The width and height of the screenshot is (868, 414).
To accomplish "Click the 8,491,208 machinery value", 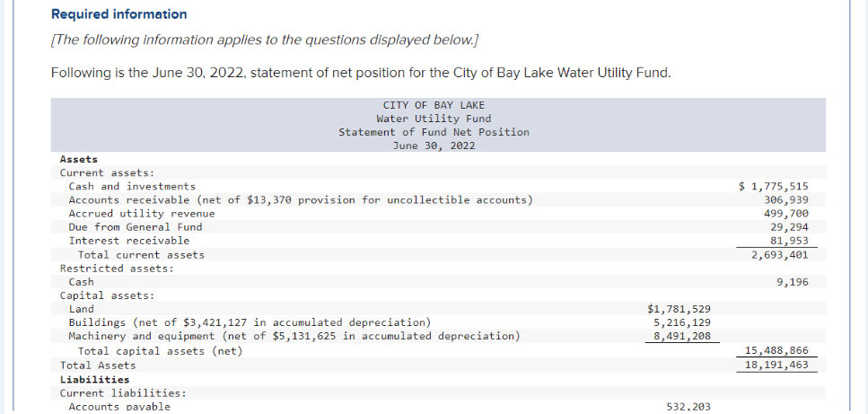I will (x=682, y=336).
